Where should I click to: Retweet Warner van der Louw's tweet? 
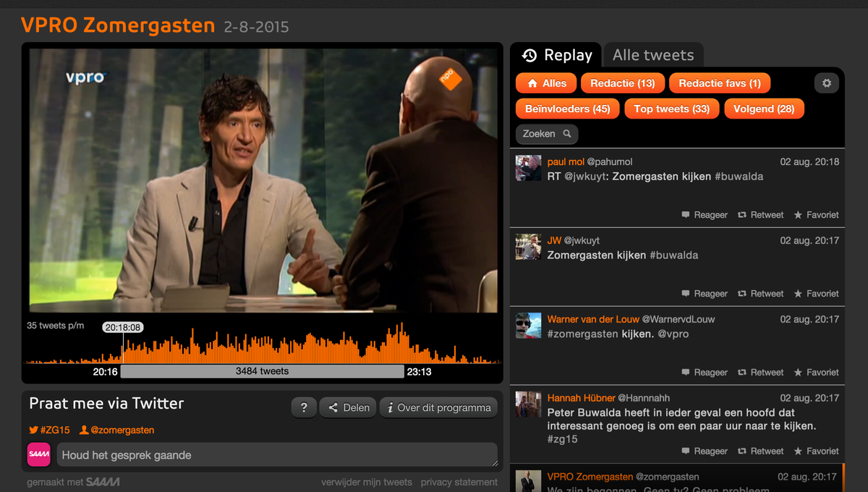click(x=760, y=373)
